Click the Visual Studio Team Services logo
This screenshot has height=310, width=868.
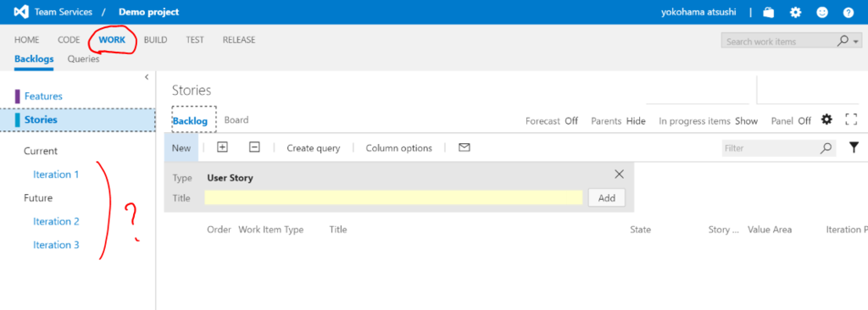21,12
